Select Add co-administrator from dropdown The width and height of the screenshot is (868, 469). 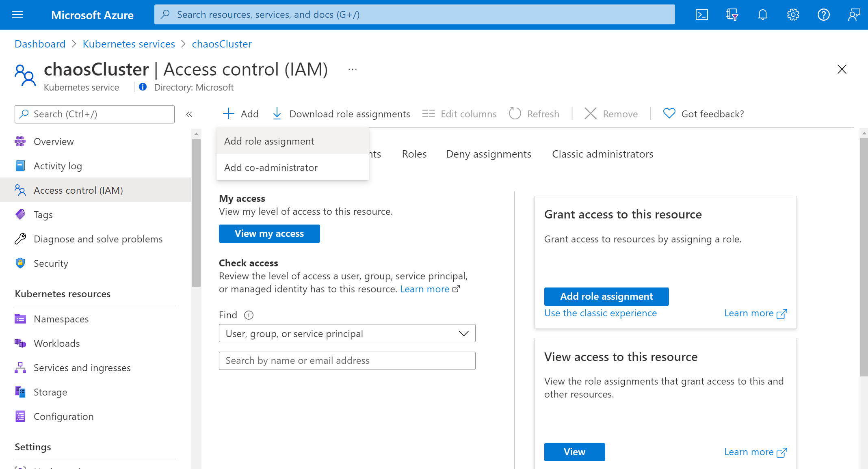271,167
